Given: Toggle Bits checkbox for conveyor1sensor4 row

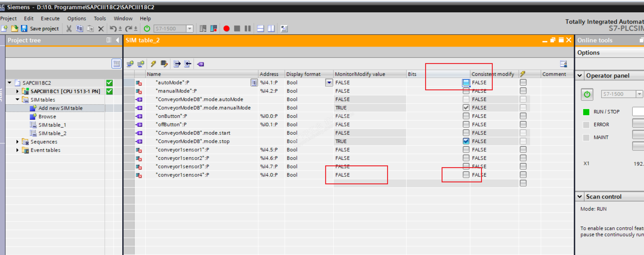Looking at the screenshot, I should click(466, 175).
